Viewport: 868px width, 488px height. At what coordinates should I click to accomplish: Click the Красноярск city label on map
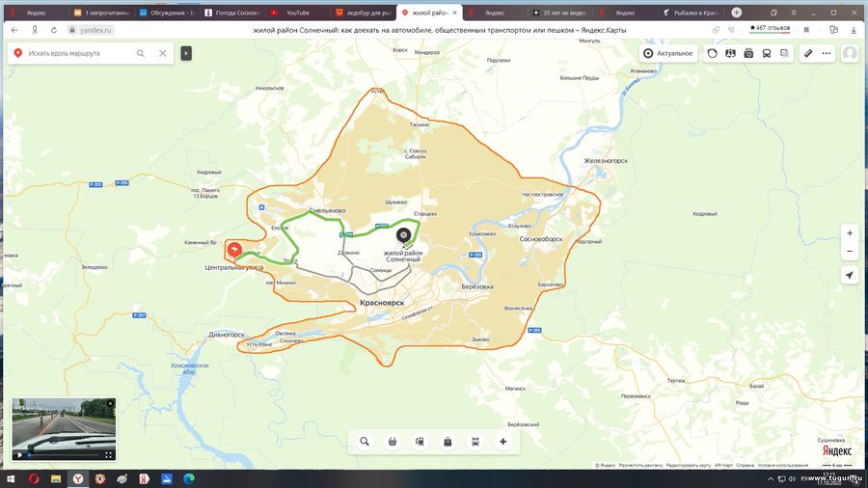click(x=382, y=303)
